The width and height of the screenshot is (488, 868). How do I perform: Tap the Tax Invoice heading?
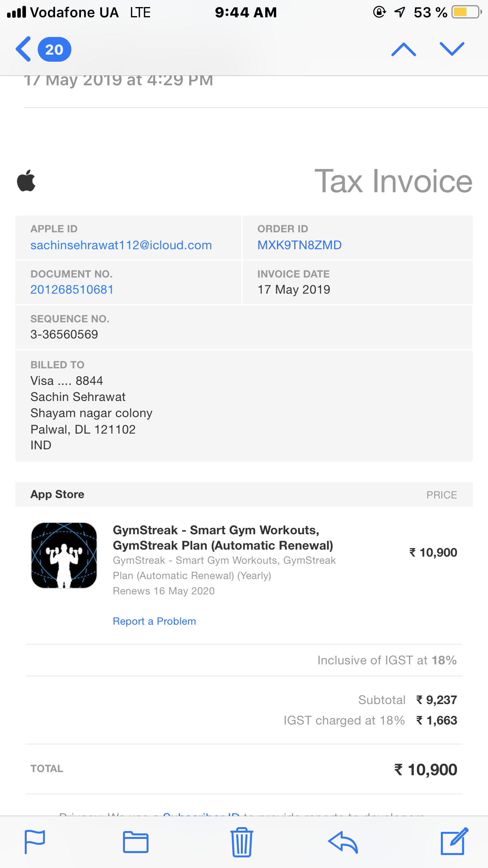pos(393,181)
